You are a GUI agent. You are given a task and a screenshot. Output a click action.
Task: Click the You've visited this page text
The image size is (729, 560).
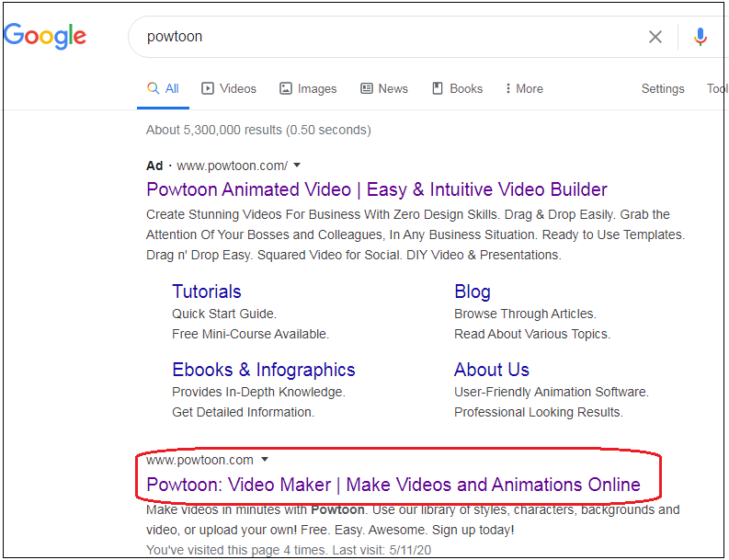pos(289,550)
